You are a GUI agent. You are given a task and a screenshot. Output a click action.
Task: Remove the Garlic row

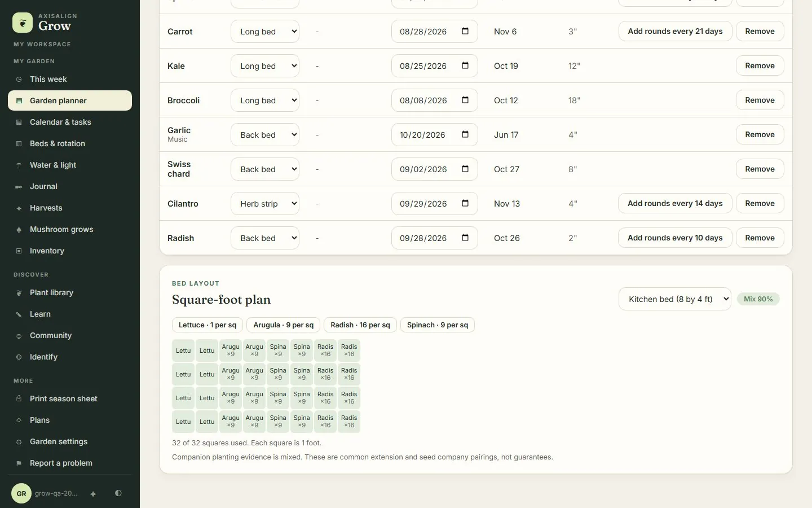pos(760,134)
